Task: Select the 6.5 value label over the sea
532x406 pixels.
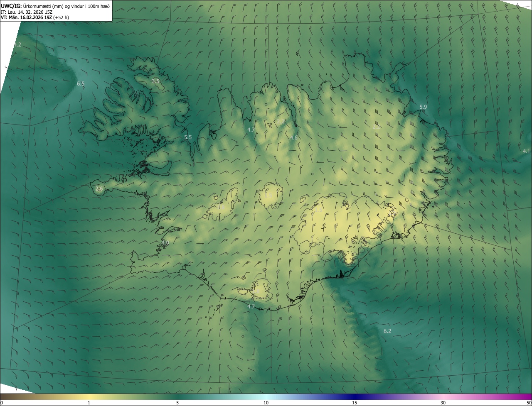Action: (81, 83)
